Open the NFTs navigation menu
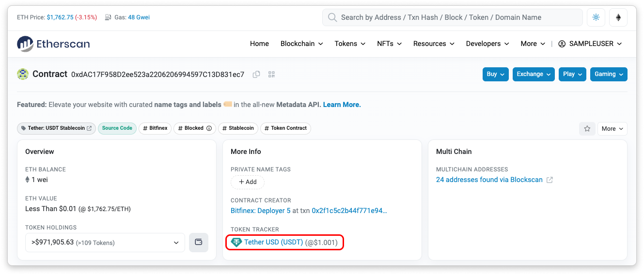Screen dimensions: 644x275 (389, 44)
